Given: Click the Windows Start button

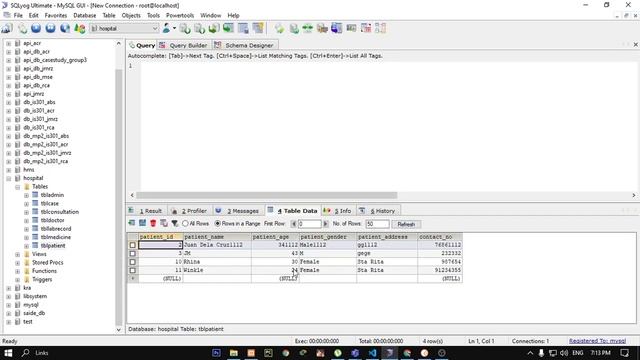Looking at the screenshot, I should (x=8, y=353).
